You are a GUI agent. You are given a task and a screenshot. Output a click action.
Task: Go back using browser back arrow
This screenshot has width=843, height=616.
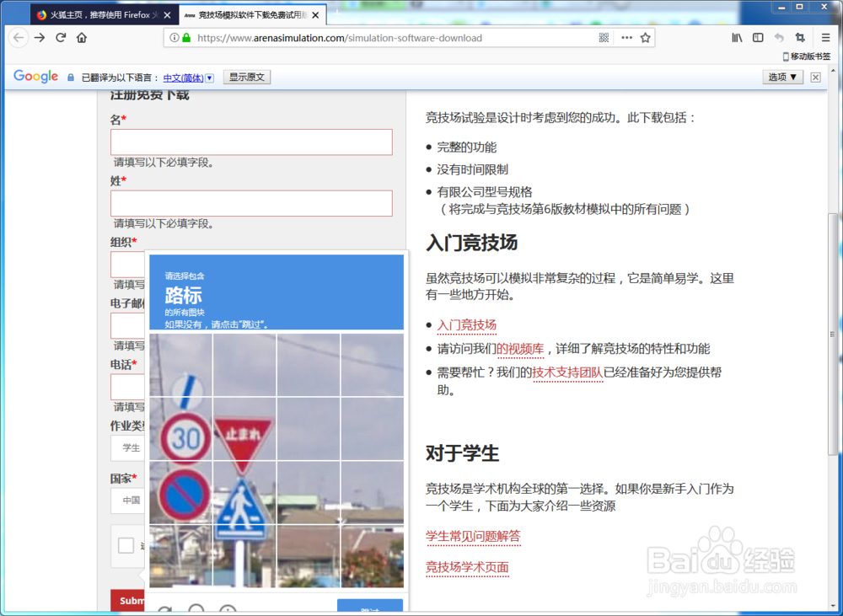(x=19, y=38)
